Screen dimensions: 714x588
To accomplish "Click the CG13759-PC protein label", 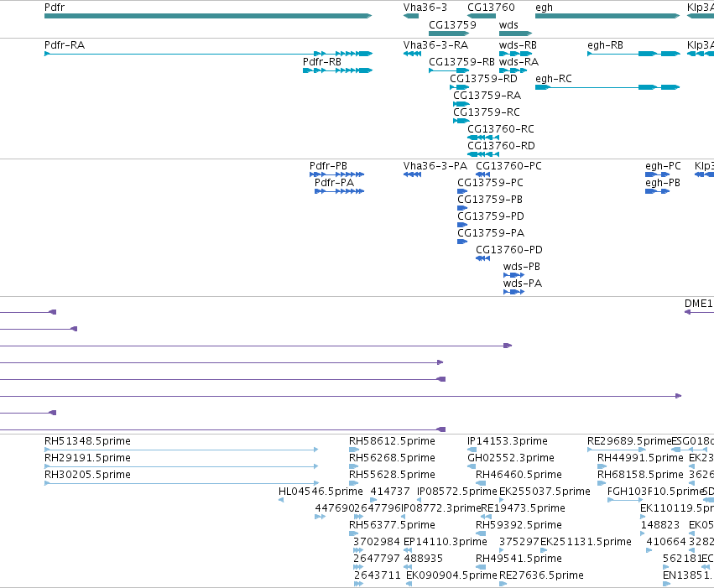I will point(491,183).
